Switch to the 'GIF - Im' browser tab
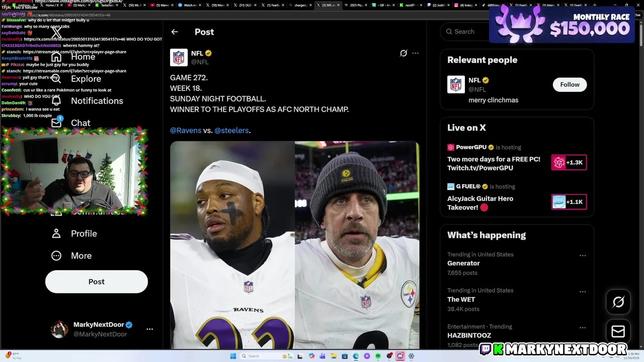644x362 pixels. (384, 5)
